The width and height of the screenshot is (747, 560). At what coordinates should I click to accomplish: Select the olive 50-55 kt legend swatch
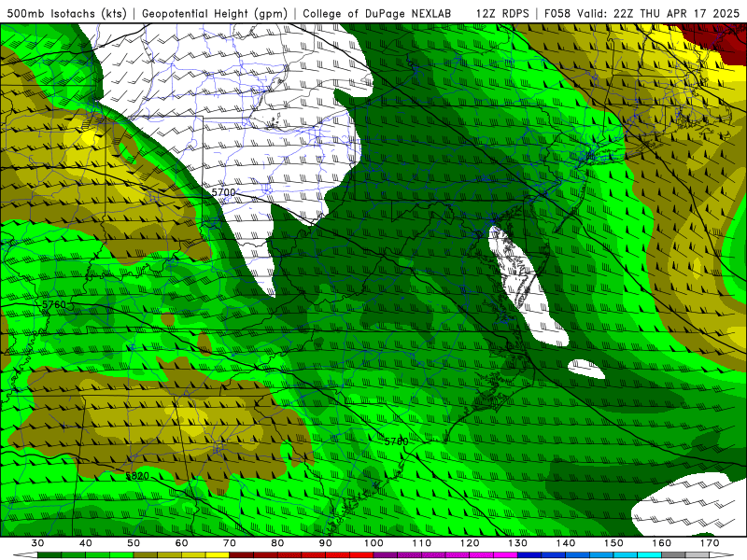coord(146,555)
